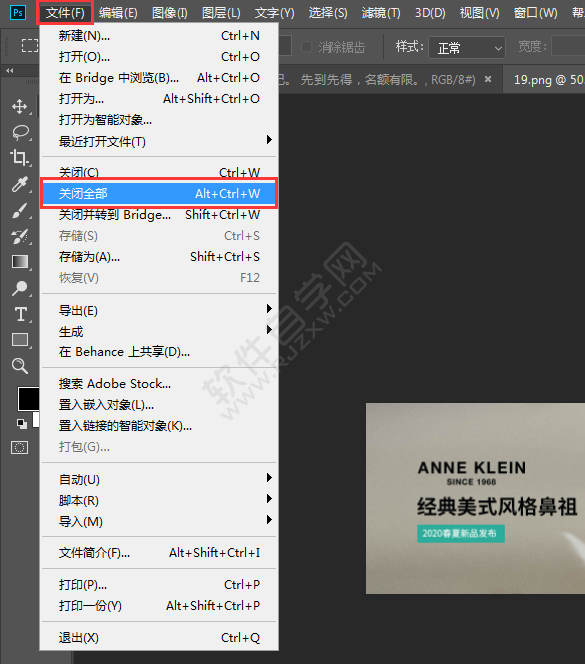
Task: Select the Move tool
Action: tap(20, 106)
